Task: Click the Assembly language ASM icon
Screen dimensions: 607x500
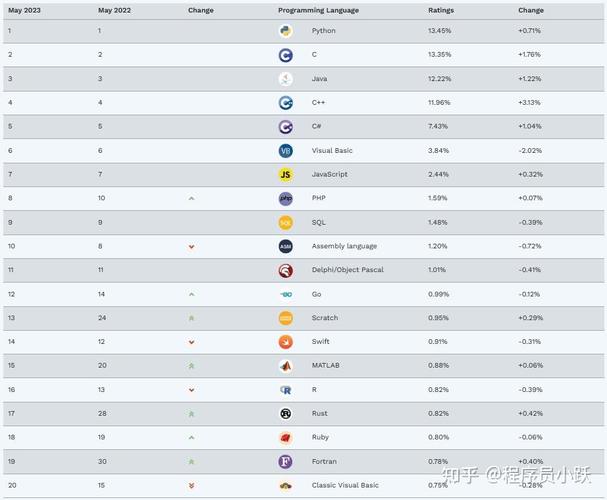Action: click(x=286, y=247)
